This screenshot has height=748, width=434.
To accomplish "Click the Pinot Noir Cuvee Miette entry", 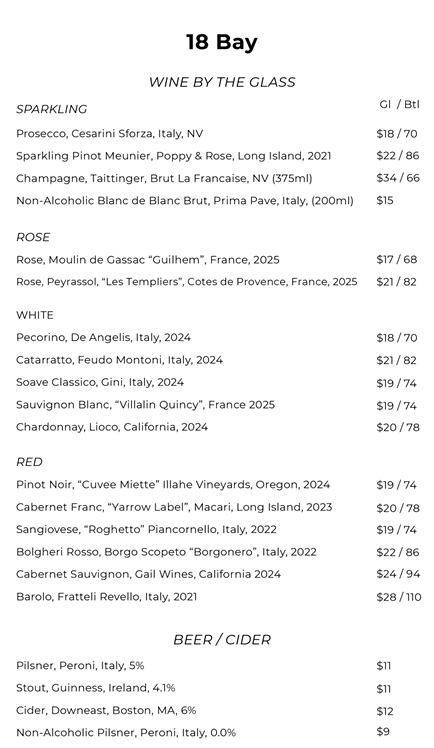I will click(173, 485).
